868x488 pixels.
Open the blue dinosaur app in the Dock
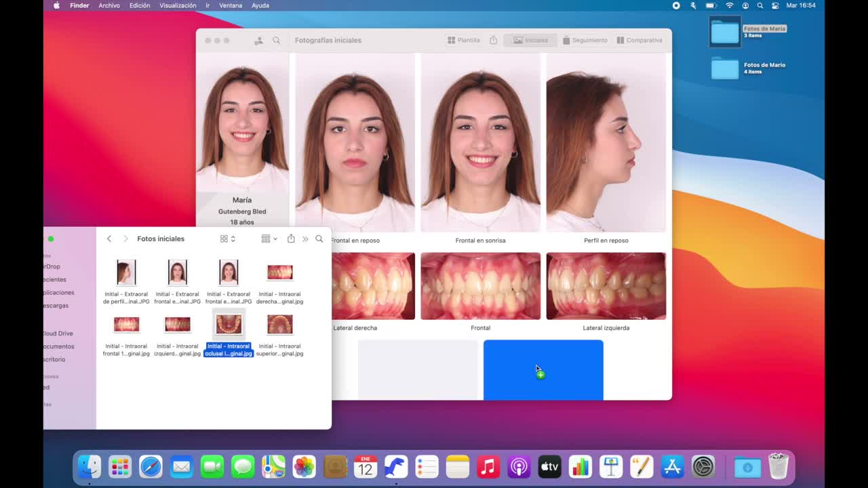point(396,466)
